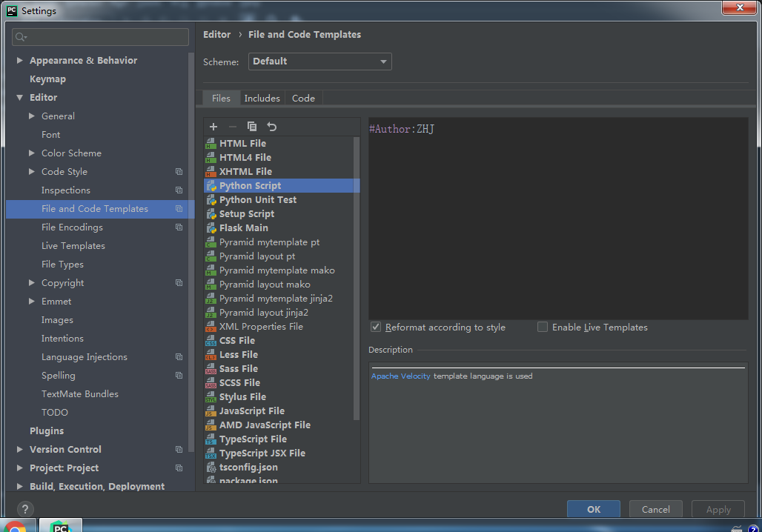Viewport: 762px width, 532px height.
Task: Open the Scheme dropdown
Action: click(x=319, y=61)
